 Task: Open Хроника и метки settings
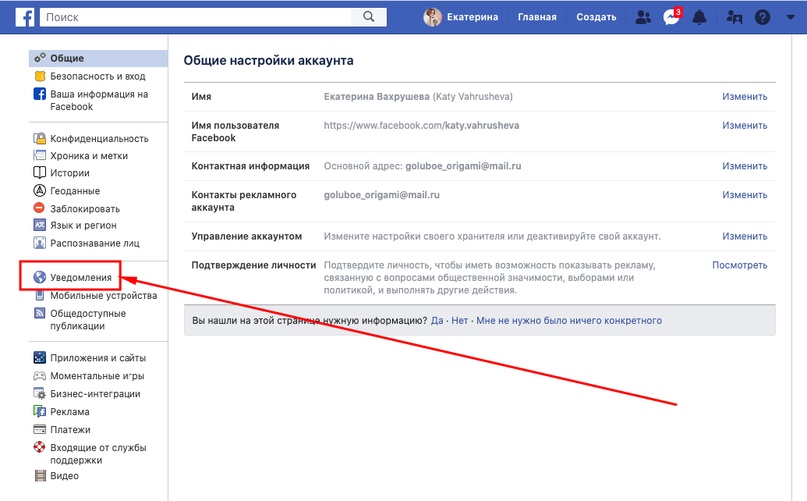click(x=89, y=156)
